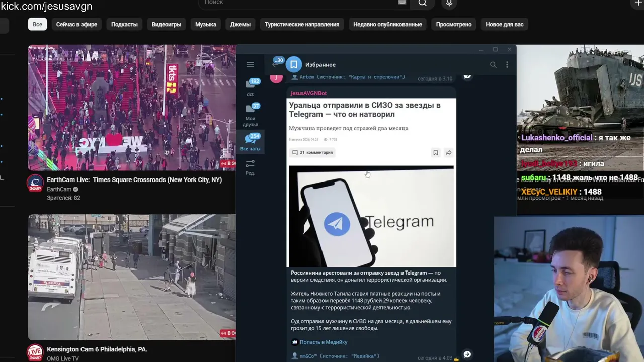Click the YouTube search magnifier button
This screenshot has height=362, width=644.
(423, 3)
